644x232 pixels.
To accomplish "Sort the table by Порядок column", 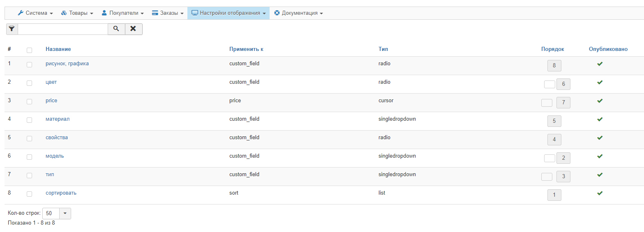I will (x=552, y=49).
